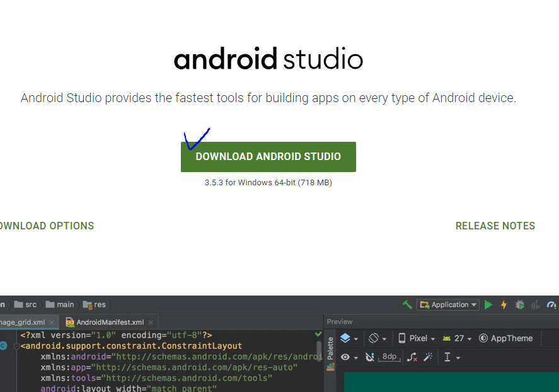The height and width of the screenshot is (392, 559).
Task: Click the xmlns:android attribute line
Action: (181, 357)
